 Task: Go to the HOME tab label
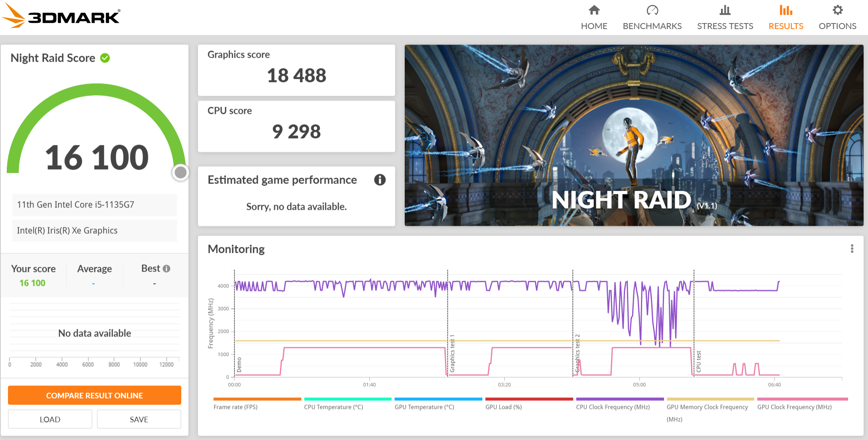(x=594, y=26)
